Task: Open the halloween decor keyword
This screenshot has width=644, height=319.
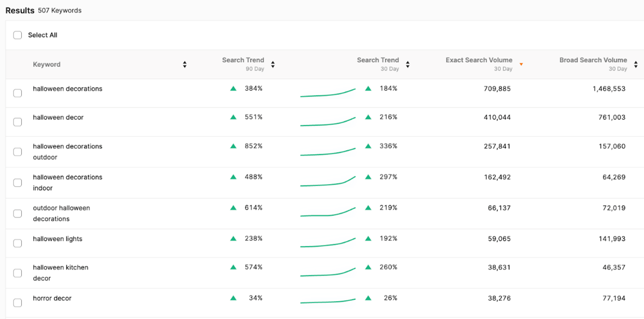Action: tap(58, 118)
